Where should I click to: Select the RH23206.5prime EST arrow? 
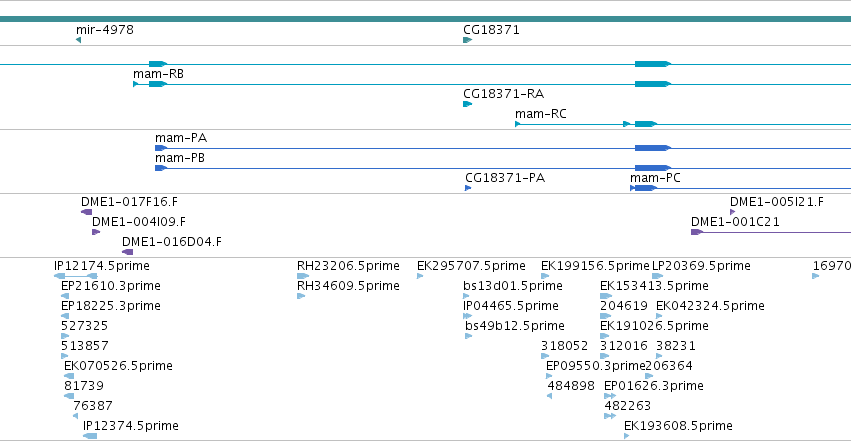(x=303, y=276)
